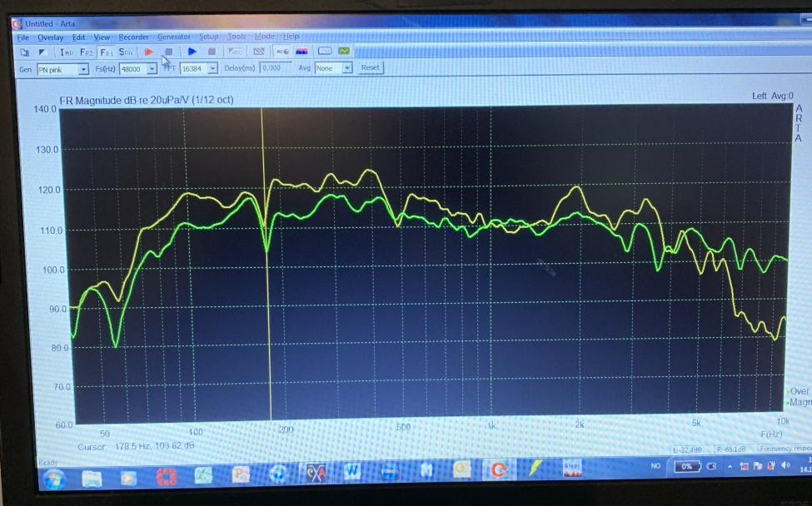Open the Recorder menu
Image resolution: width=812 pixels, height=506 pixels.
pyautogui.click(x=133, y=37)
